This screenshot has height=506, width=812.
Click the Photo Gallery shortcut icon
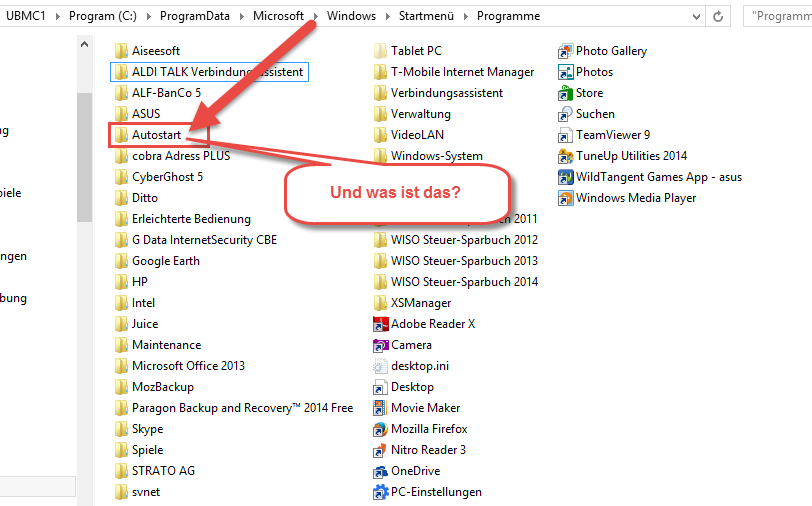(x=566, y=51)
